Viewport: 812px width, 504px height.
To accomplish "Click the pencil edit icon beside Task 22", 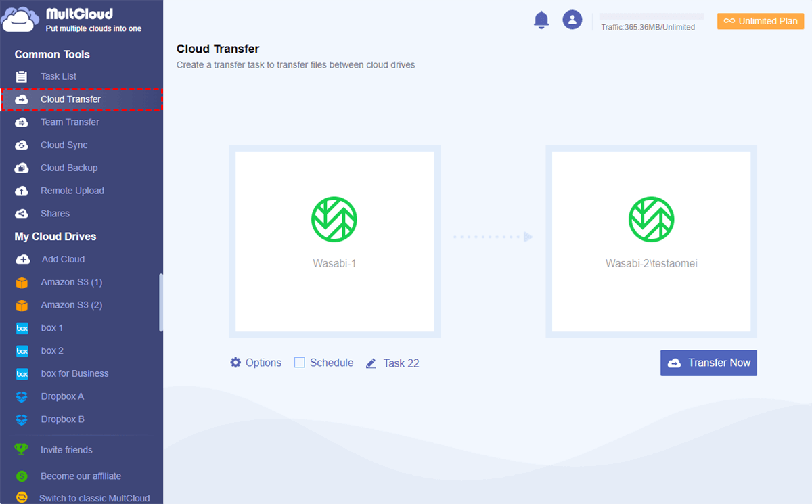I will (x=371, y=363).
